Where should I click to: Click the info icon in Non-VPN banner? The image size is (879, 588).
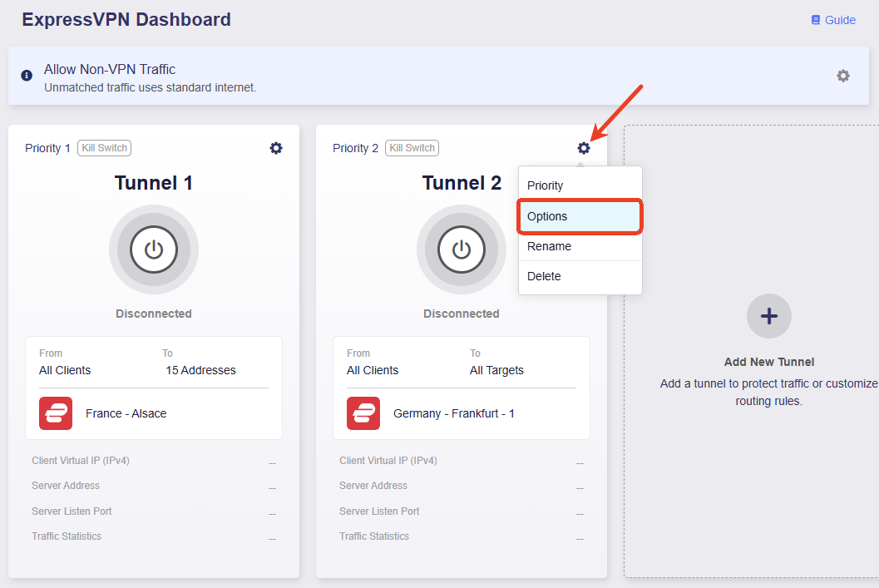[x=27, y=76]
